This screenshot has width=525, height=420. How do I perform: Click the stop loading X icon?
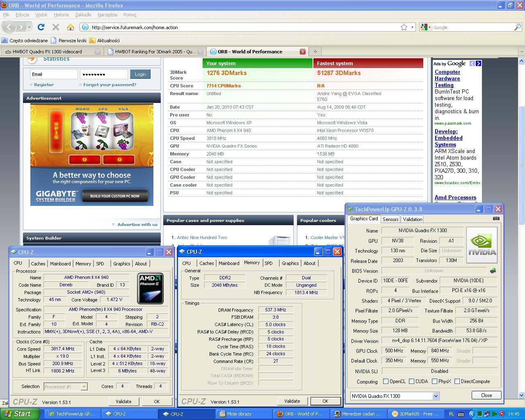(x=56, y=27)
